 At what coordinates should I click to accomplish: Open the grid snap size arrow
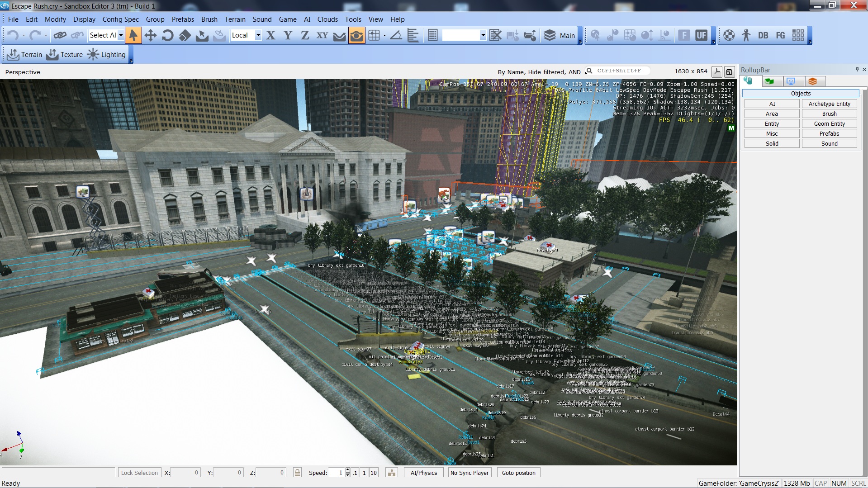pos(384,35)
